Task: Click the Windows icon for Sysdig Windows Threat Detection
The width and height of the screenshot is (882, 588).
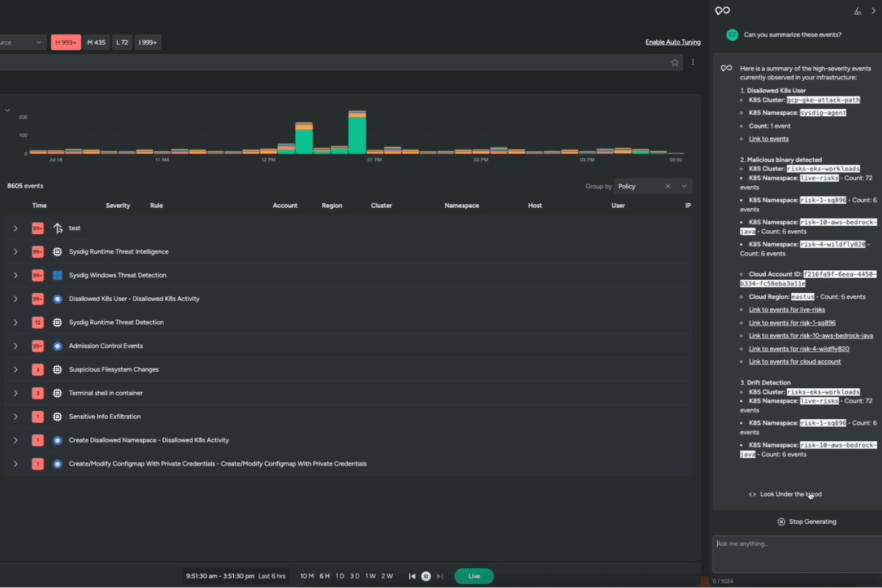Action: pyautogui.click(x=58, y=275)
